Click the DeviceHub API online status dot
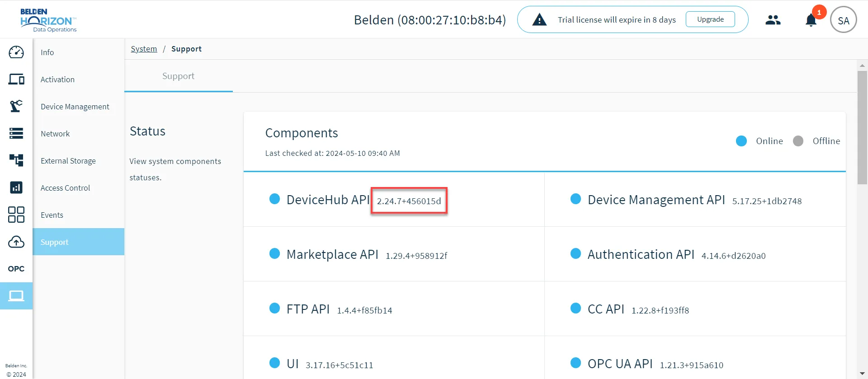Viewport: 868px width, 379px height. coord(274,199)
